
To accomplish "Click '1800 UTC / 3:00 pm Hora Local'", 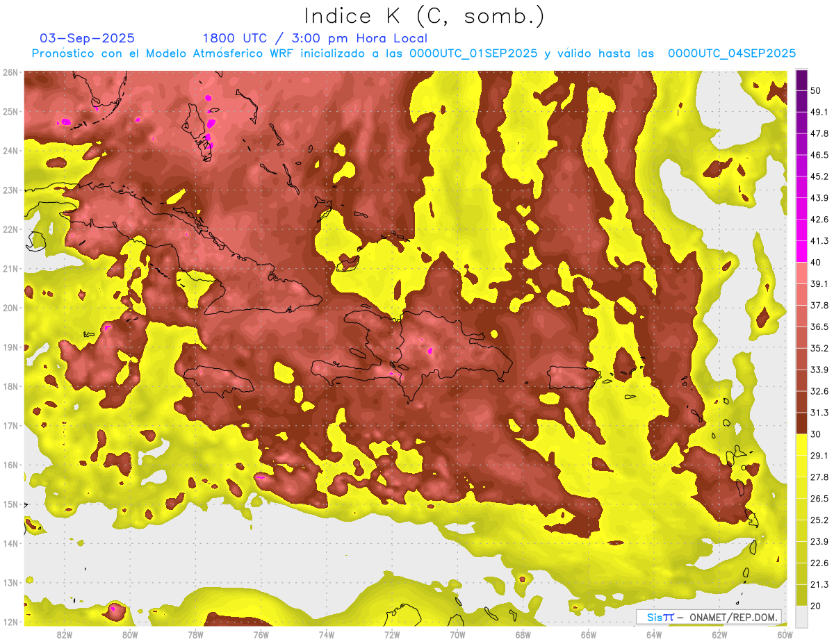I will coord(315,38).
